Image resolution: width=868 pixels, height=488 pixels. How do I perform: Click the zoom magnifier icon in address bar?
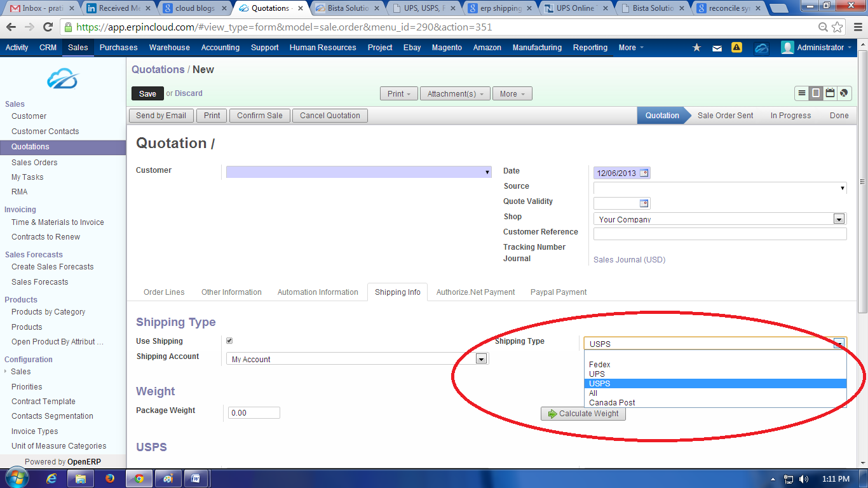click(x=824, y=27)
